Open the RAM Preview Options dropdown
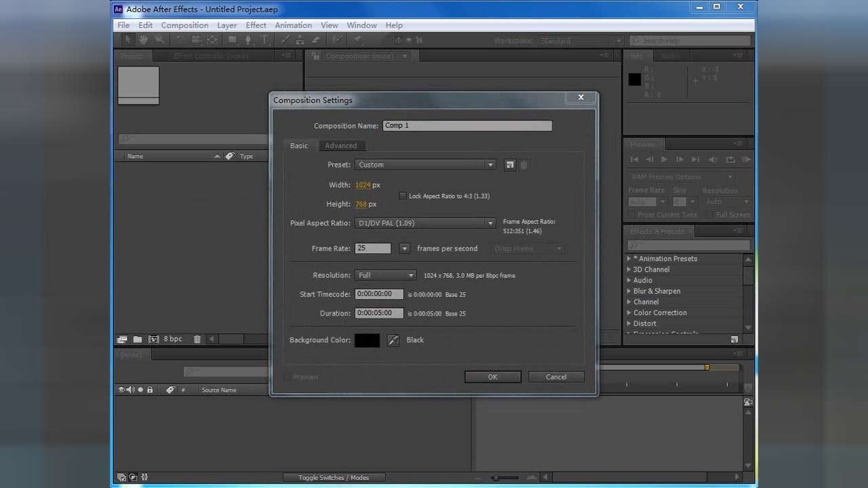The height and width of the screenshot is (488, 868). (682, 177)
